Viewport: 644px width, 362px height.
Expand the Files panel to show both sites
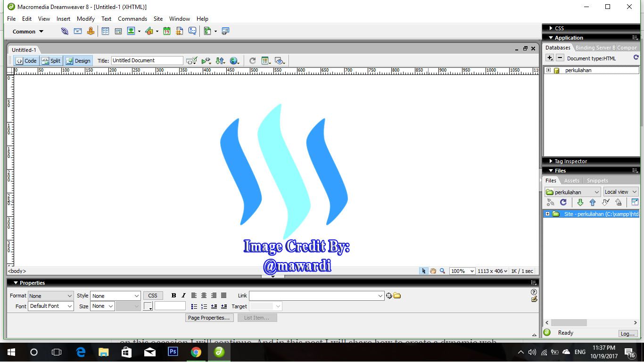pyautogui.click(x=635, y=202)
